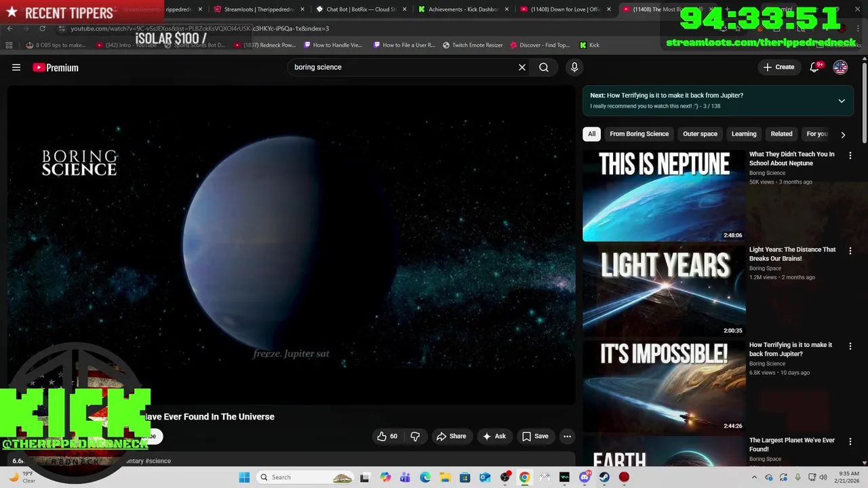Image resolution: width=868 pixels, height=488 pixels.
Task: Open YouTube notifications bell
Action: pyautogui.click(x=814, y=67)
